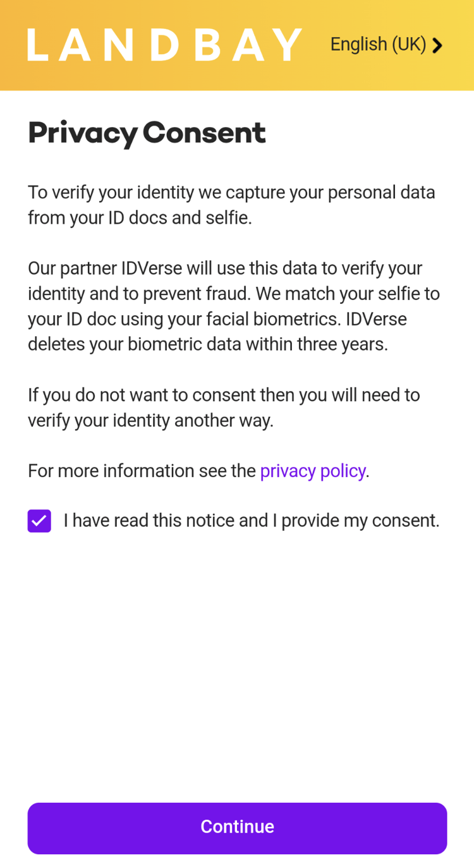Click the "For more information see the" text
Viewport: 474px width, 868px height.
[x=142, y=471]
